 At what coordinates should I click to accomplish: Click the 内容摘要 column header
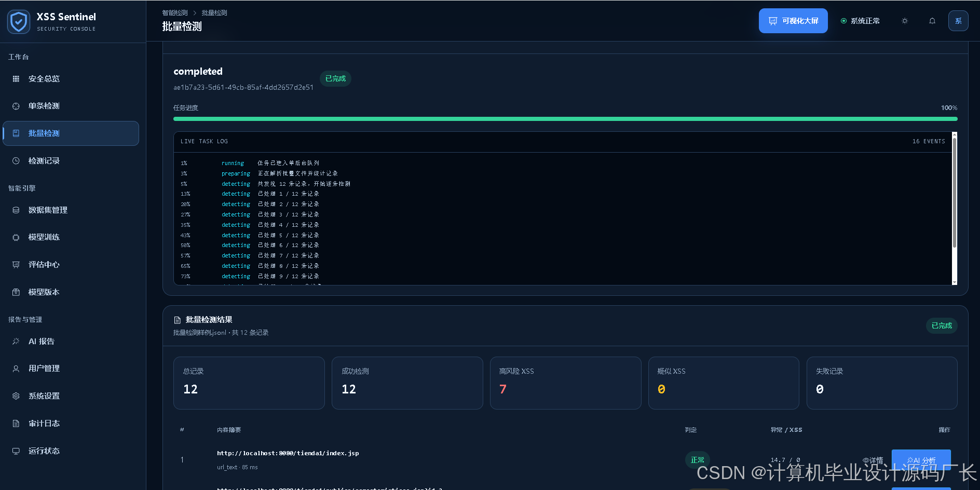click(x=229, y=430)
